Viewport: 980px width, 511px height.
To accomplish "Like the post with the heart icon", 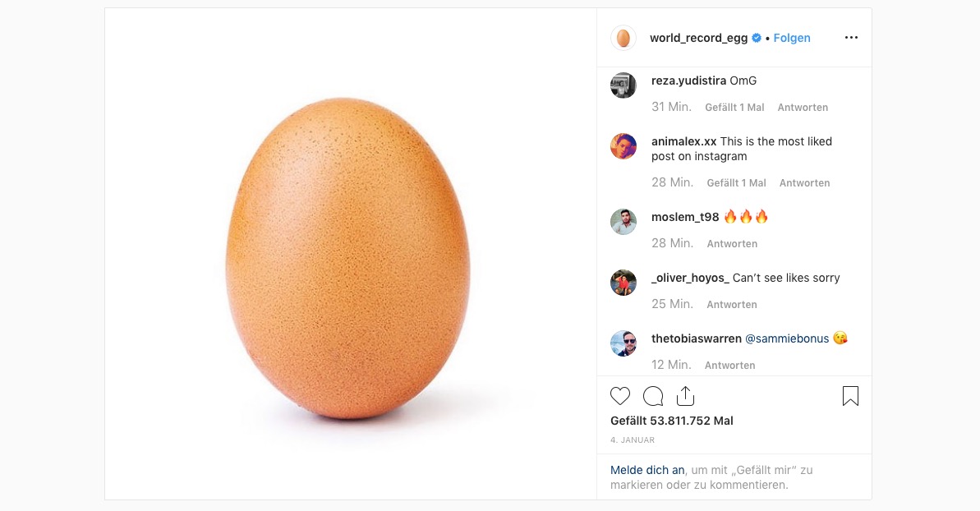I will (x=620, y=397).
